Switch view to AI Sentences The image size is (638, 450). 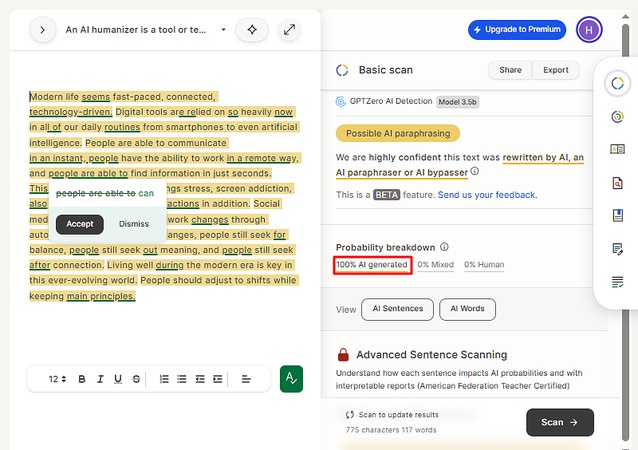(x=398, y=309)
